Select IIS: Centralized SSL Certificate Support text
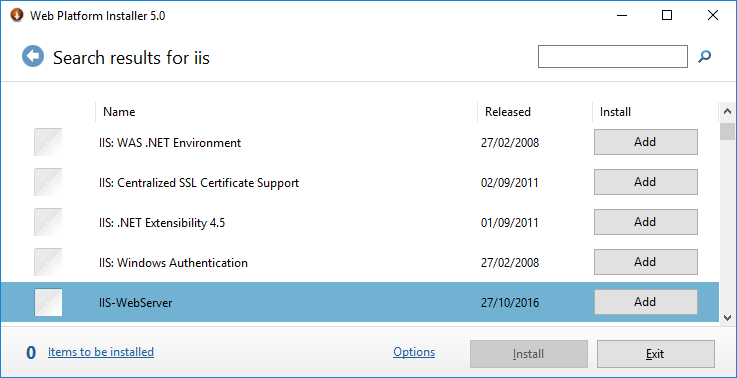Screen dimensions: 737x378 (199, 183)
